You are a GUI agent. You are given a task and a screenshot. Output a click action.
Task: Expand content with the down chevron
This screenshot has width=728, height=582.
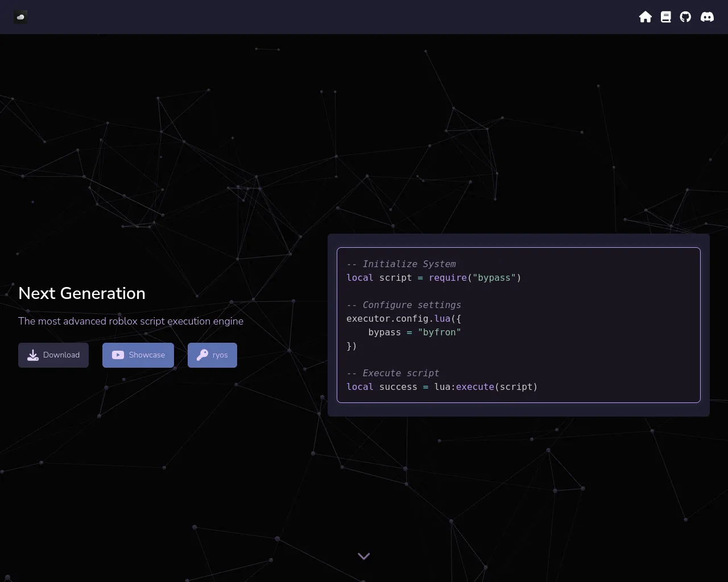click(364, 556)
